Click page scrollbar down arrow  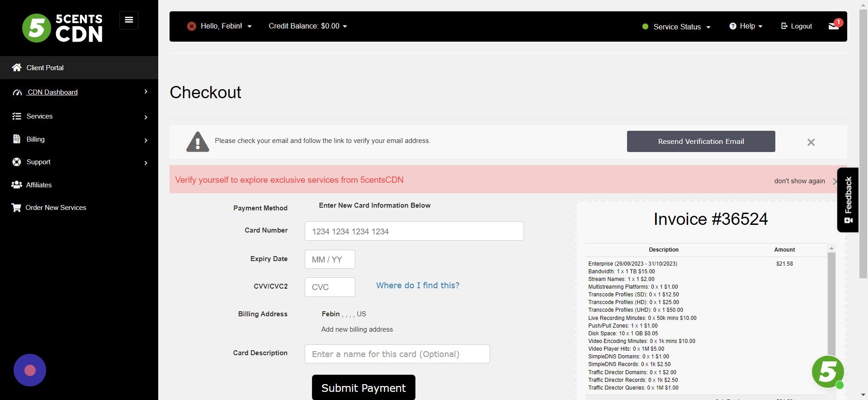pos(863,395)
